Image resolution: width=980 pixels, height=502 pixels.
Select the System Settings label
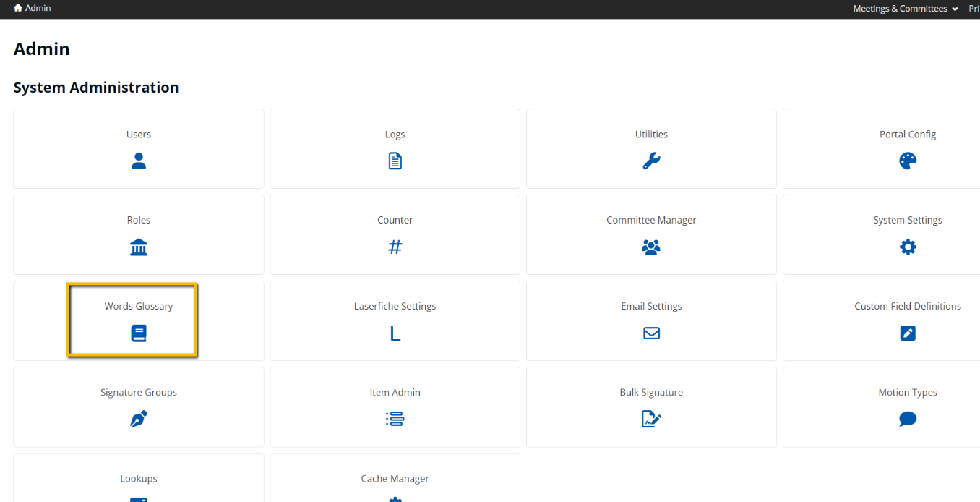908,220
